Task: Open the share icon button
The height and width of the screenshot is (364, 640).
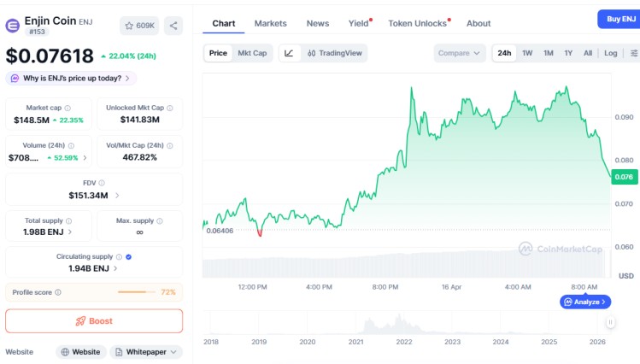Action: point(173,26)
